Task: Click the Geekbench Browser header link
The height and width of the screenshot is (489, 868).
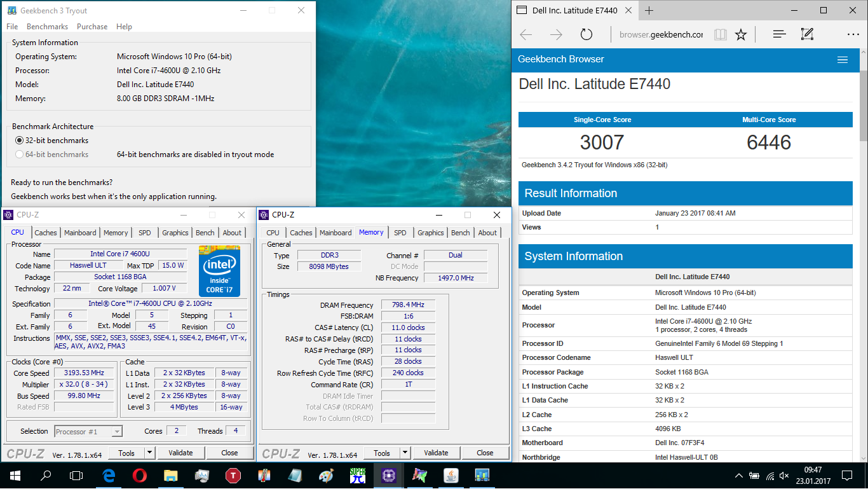Action: pyautogui.click(x=561, y=59)
